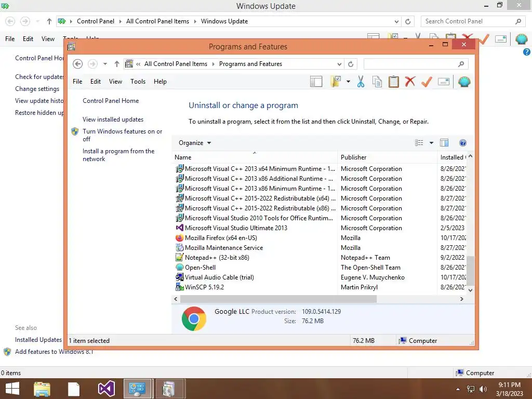Open Edit menu in Programs and Features
This screenshot has width=532, height=399.
(x=96, y=82)
